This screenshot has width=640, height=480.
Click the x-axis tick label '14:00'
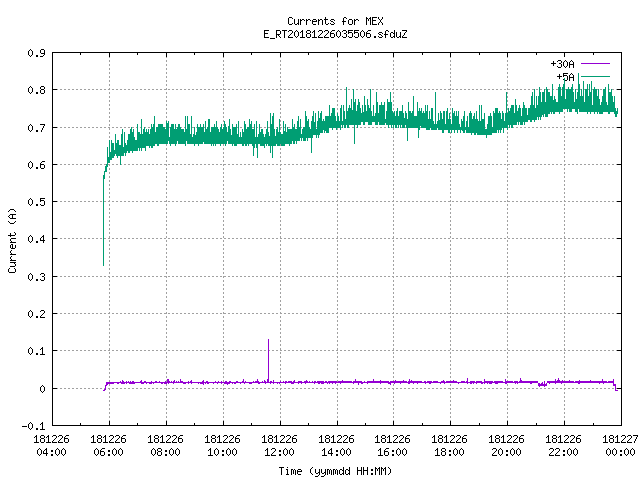coord(336,452)
